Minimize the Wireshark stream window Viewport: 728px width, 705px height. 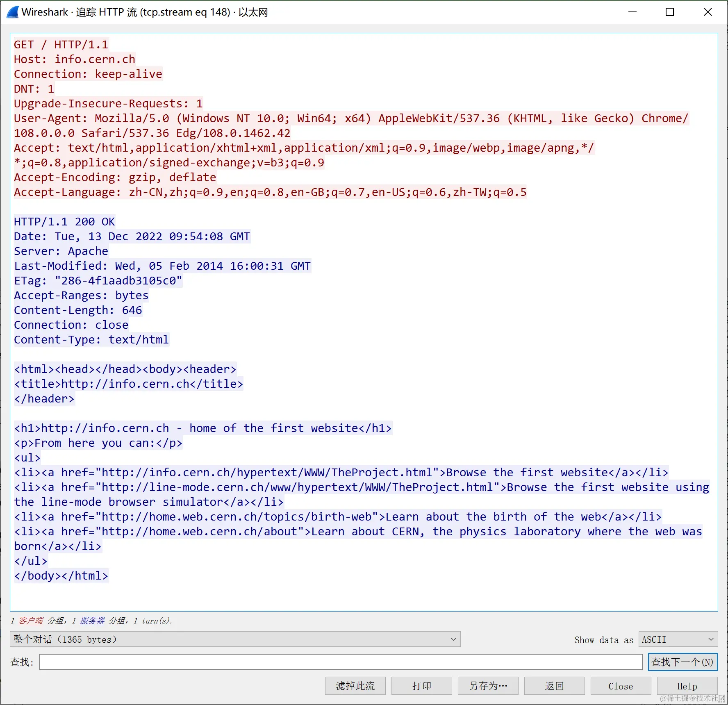pyautogui.click(x=632, y=12)
